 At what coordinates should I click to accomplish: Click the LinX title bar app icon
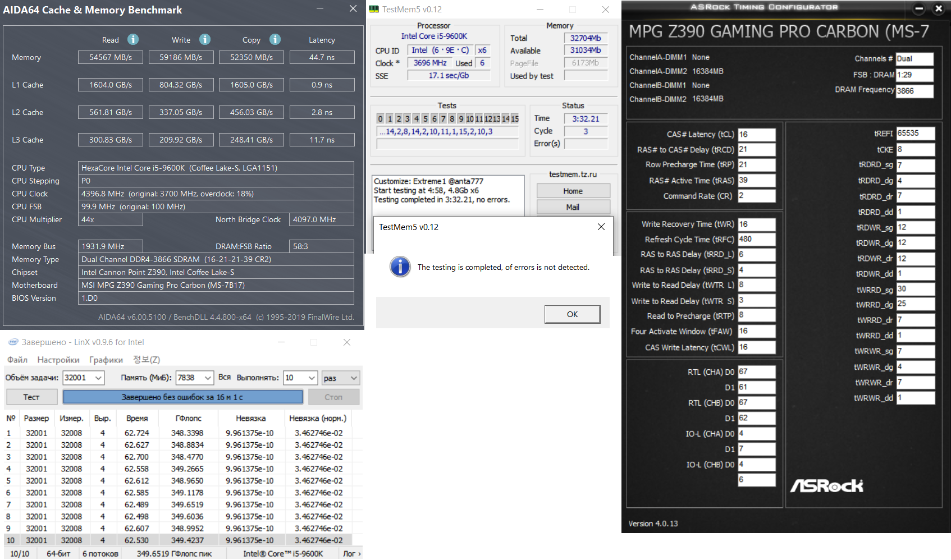pyautogui.click(x=13, y=342)
